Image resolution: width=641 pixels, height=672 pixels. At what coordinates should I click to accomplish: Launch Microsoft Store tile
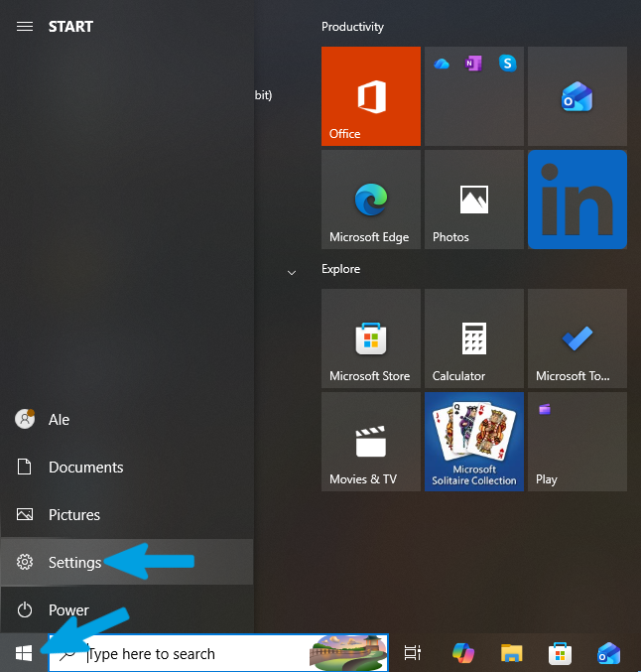[371, 338]
